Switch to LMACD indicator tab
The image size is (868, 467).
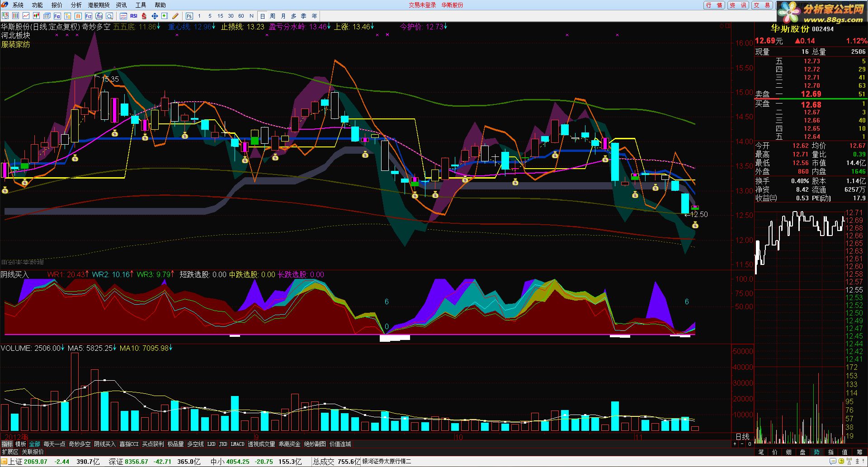[237, 444]
